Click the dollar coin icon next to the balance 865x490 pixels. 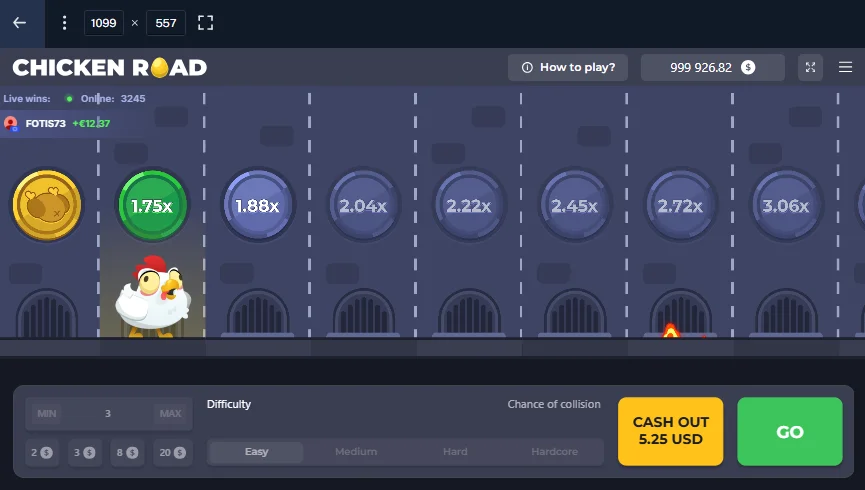[x=748, y=67]
